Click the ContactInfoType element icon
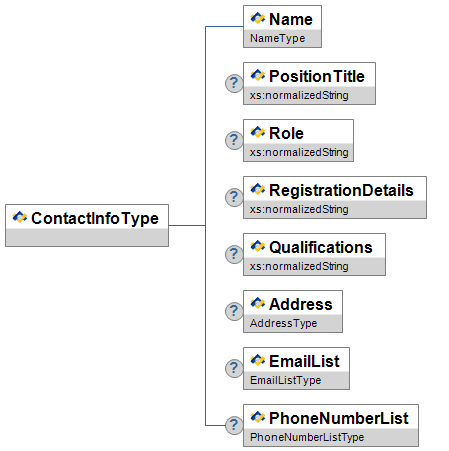The height and width of the screenshot is (451, 449). (x=20, y=217)
